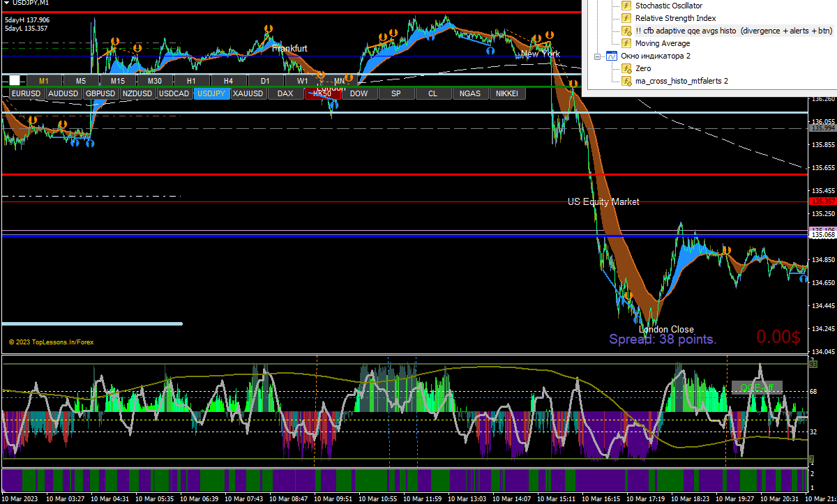The width and height of the screenshot is (837, 504).
Task: Click the 10 Mar 2023 date label
Action: (20, 499)
